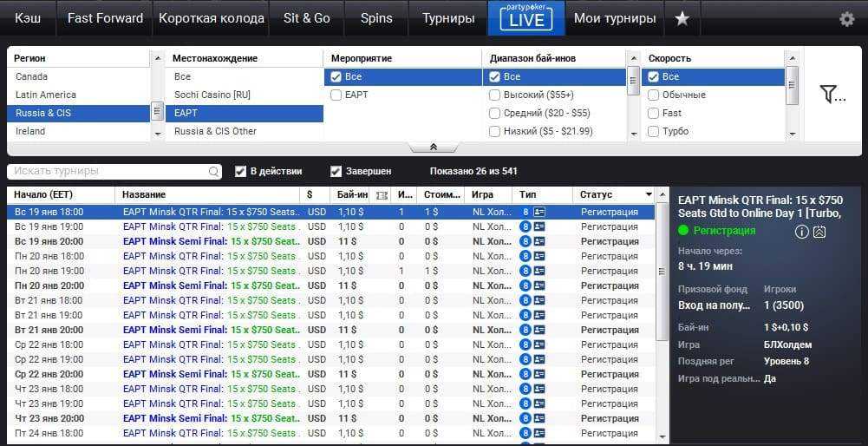
Task: Click card icon in Чт 23 янв 18:00 row
Action: (539, 389)
